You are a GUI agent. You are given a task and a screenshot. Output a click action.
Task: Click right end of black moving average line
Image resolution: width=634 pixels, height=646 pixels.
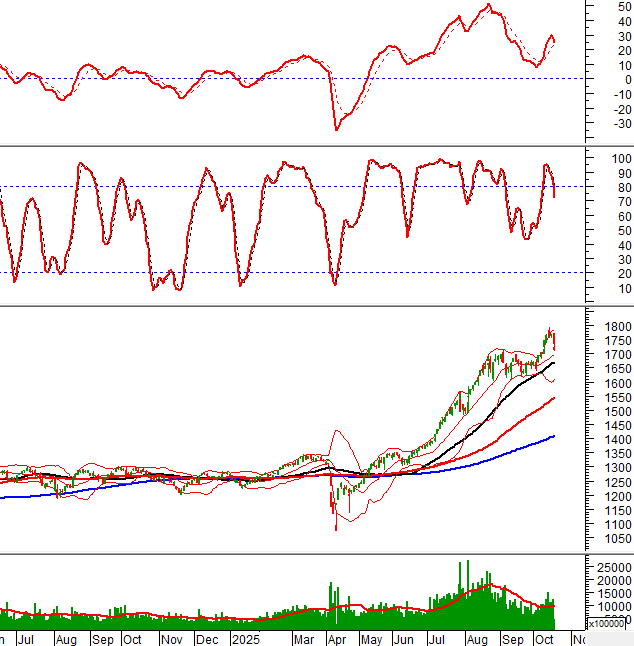[554, 362]
